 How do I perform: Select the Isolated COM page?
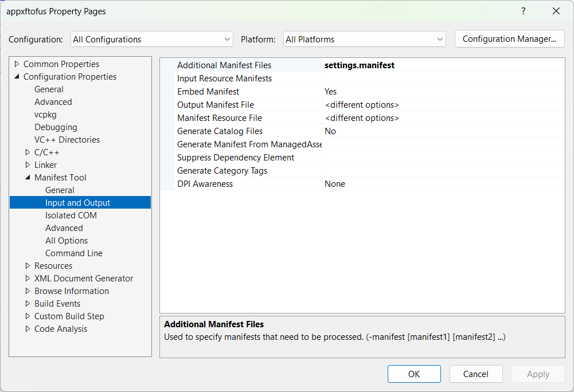tap(71, 215)
